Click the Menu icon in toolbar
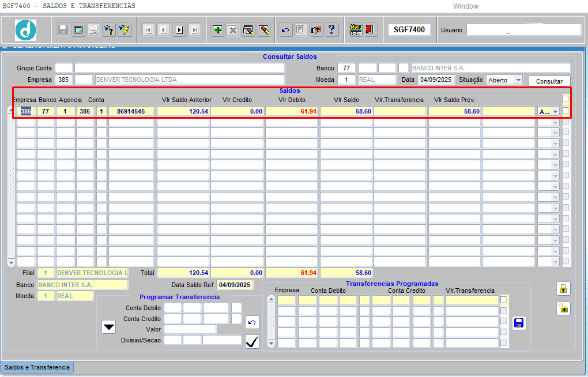Image resolution: width=588 pixels, height=377 pixels. point(356,30)
